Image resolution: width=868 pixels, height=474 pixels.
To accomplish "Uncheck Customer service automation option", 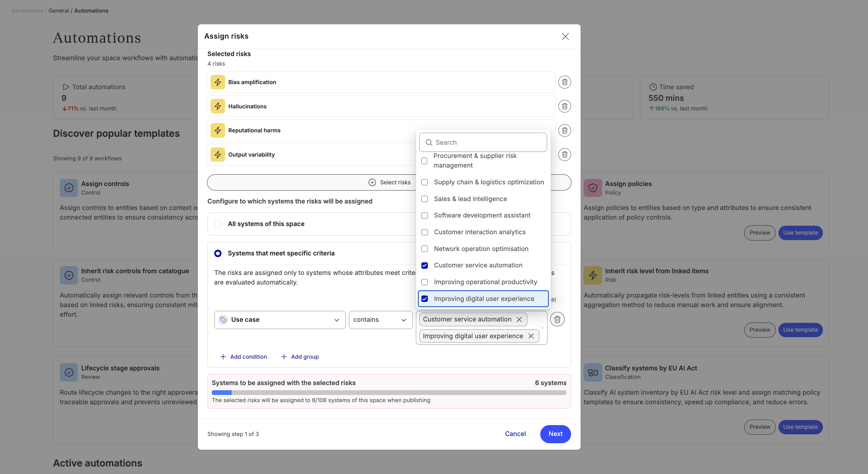I will click(424, 265).
